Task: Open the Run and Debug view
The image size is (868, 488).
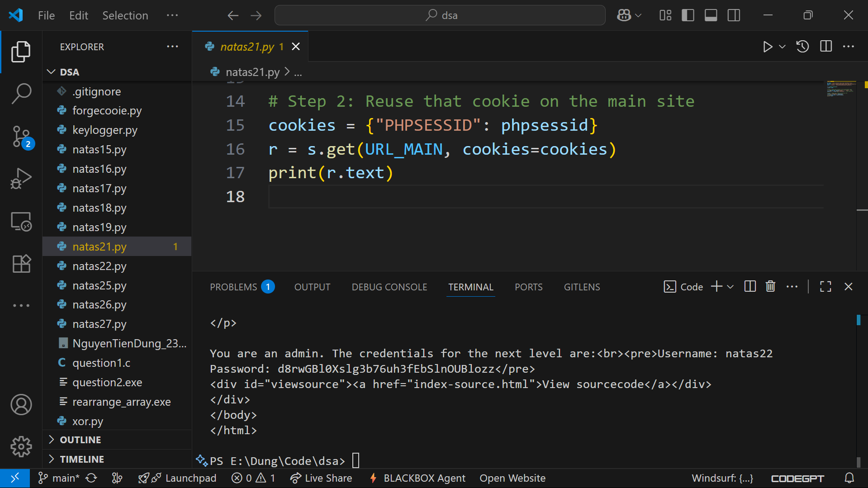Action: (21, 179)
